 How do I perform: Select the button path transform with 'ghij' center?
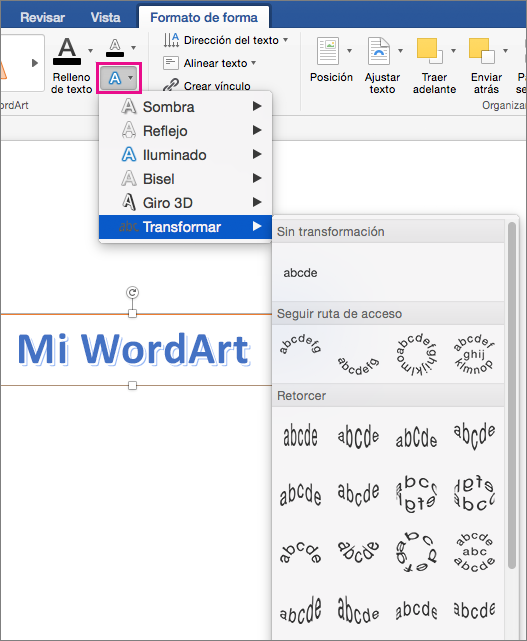[474, 354]
